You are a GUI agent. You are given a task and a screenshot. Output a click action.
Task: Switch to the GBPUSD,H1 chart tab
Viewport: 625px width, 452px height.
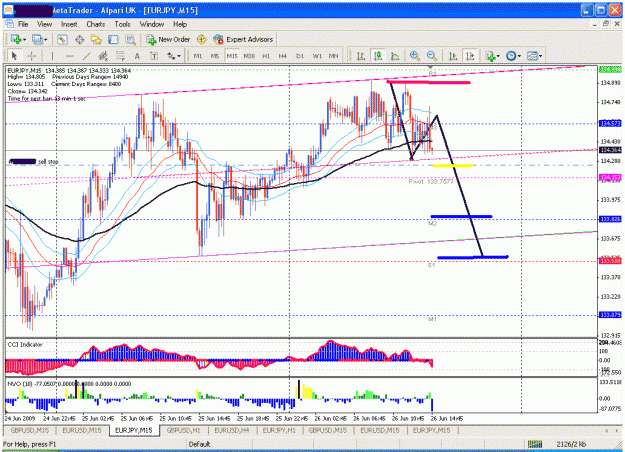tap(183, 430)
